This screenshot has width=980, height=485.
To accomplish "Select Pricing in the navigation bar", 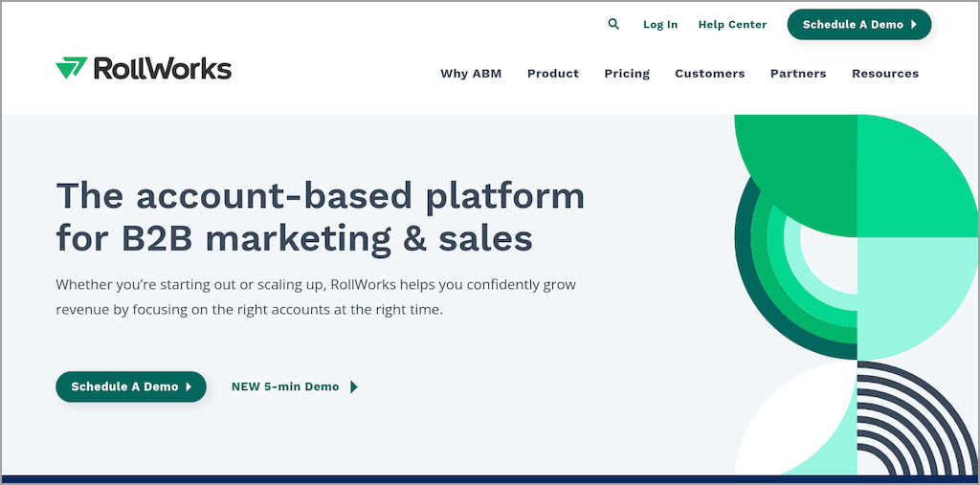I will coord(627,74).
